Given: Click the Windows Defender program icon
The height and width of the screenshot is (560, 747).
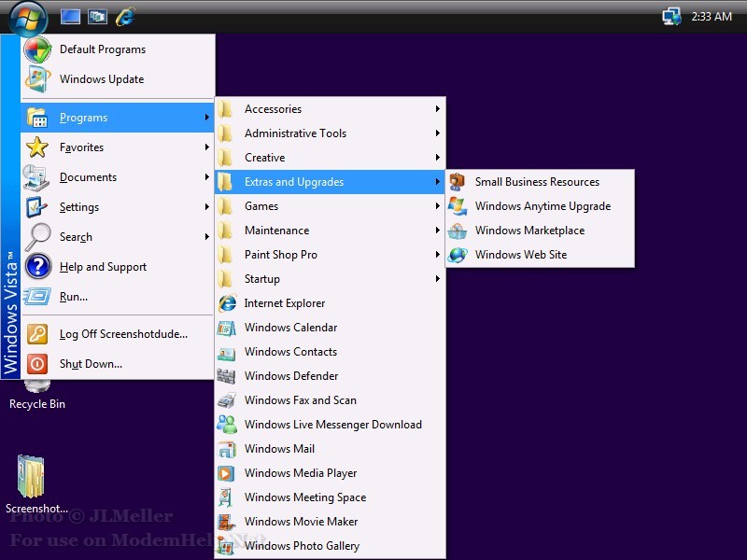Looking at the screenshot, I should click(226, 376).
